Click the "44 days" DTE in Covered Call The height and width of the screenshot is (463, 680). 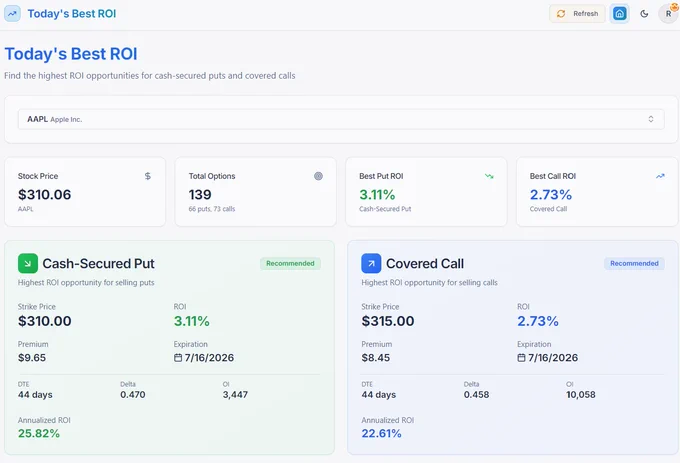[379, 395]
